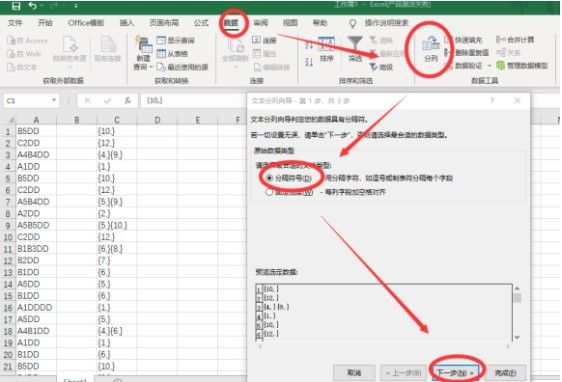Open the Name Box dropdown arrow
The image size is (562, 382).
[54, 100]
